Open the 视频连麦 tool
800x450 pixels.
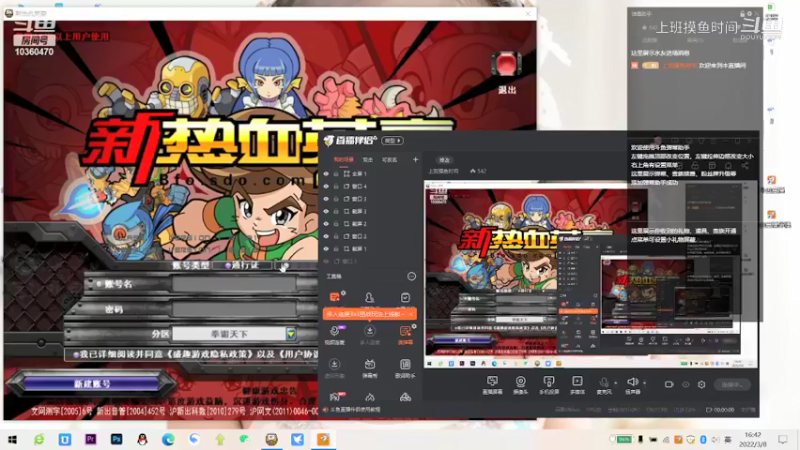pyautogui.click(x=335, y=335)
